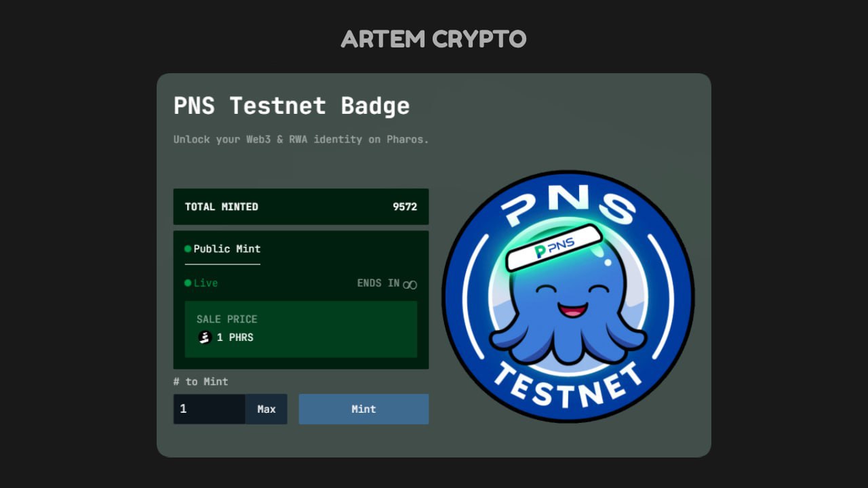Screen dimensions: 868x488
Task: Click the PNS Testnet octopus badge image
Action: click(568, 296)
